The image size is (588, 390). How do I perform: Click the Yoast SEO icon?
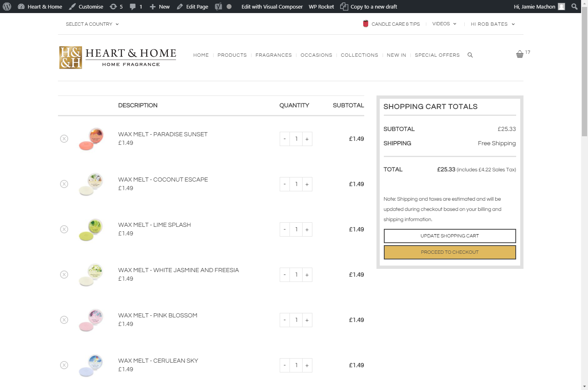219,7
